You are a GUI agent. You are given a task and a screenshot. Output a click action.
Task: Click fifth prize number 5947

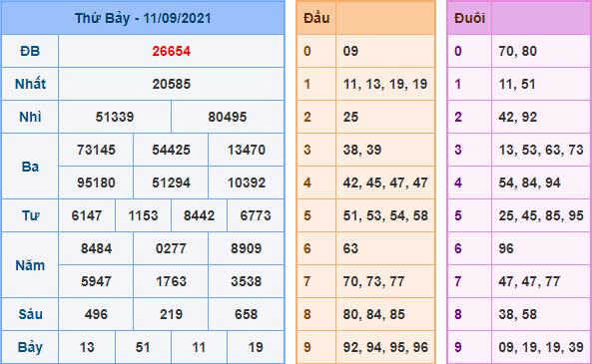click(x=96, y=281)
